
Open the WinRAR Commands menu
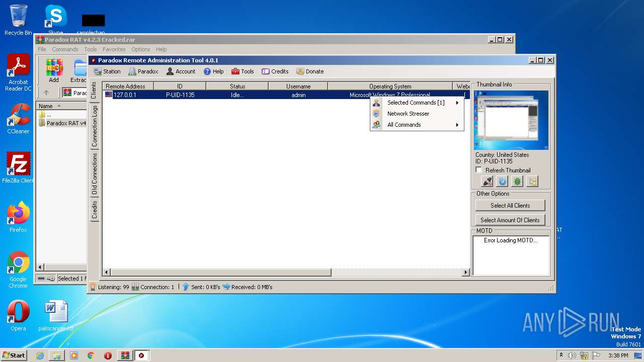pyautogui.click(x=65, y=49)
